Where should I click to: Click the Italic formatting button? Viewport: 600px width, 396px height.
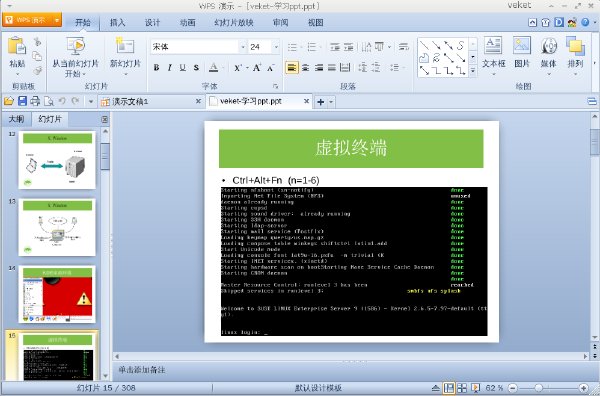point(170,68)
